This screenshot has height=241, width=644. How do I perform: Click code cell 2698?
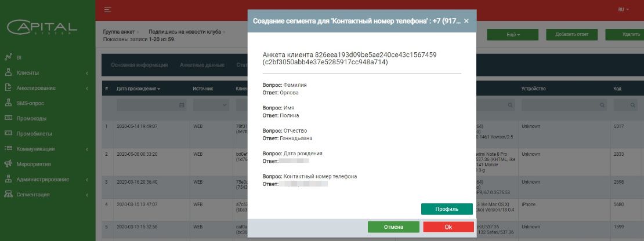coord(619,182)
